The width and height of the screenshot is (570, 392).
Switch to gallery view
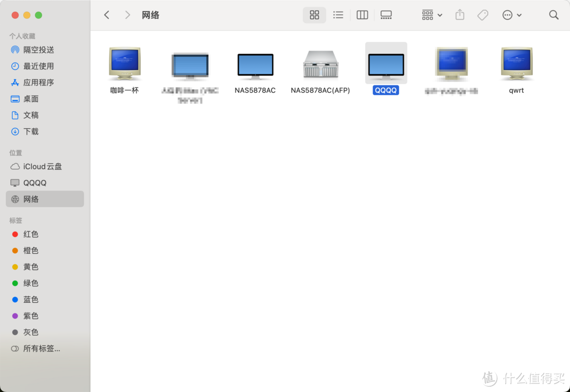click(386, 15)
